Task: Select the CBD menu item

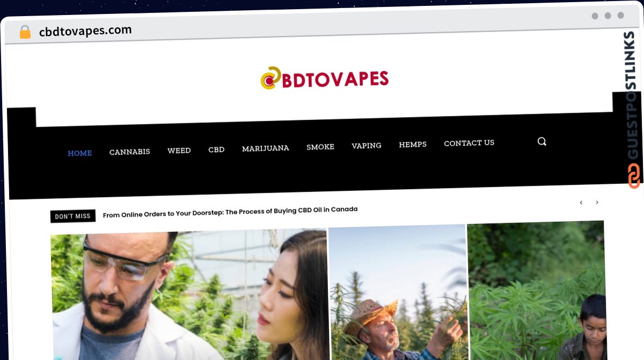Action: [216, 149]
